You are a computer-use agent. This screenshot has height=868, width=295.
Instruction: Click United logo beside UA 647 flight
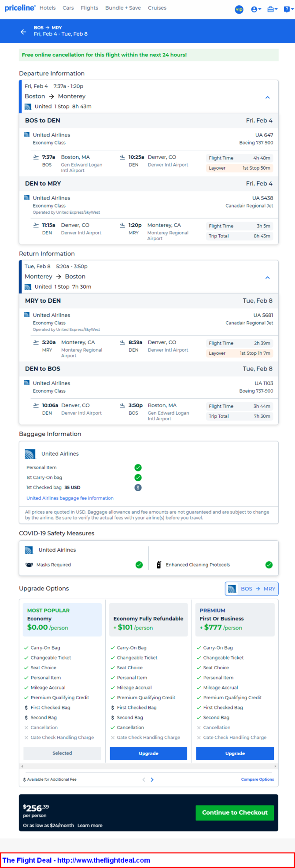tap(27, 134)
